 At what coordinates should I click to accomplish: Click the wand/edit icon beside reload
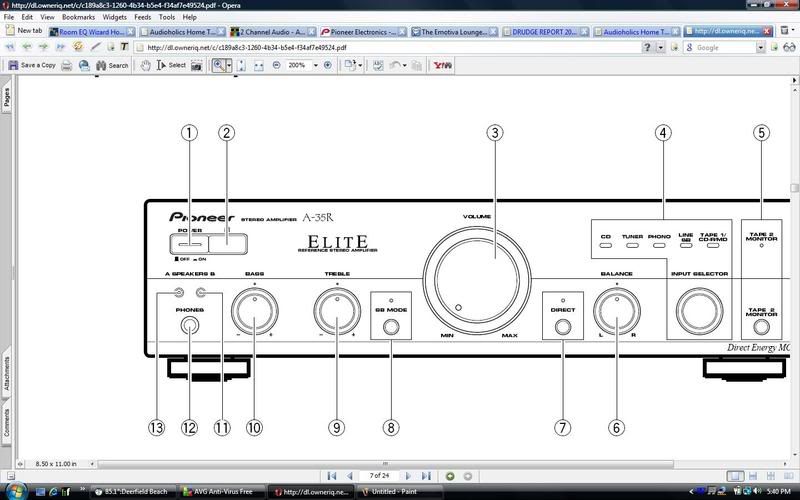coord(95,47)
